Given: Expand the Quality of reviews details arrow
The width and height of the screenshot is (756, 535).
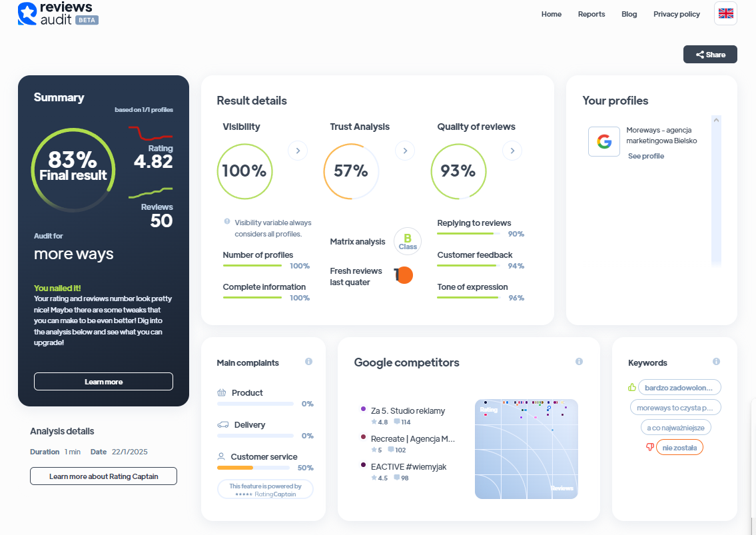Looking at the screenshot, I should click(512, 151).
